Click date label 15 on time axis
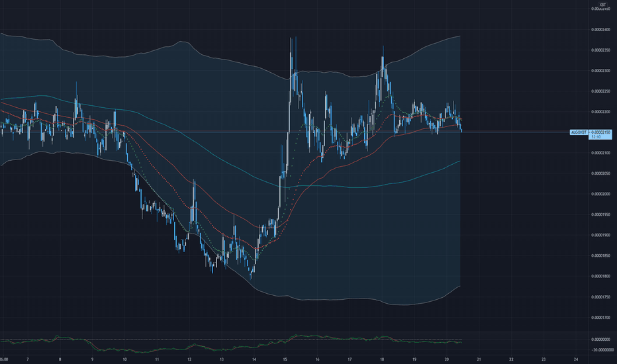617x364 pixels. [x=285, y=359]
